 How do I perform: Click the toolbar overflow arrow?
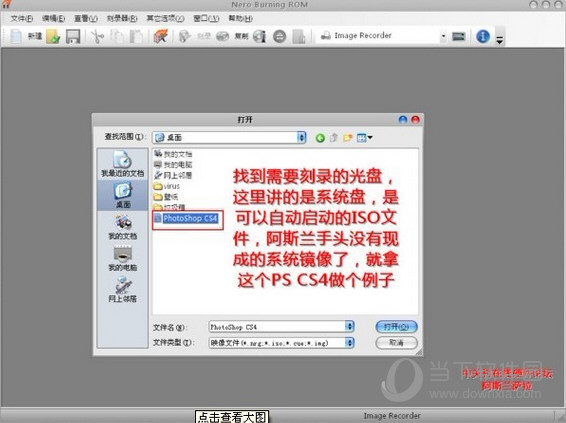click(500, 39)
